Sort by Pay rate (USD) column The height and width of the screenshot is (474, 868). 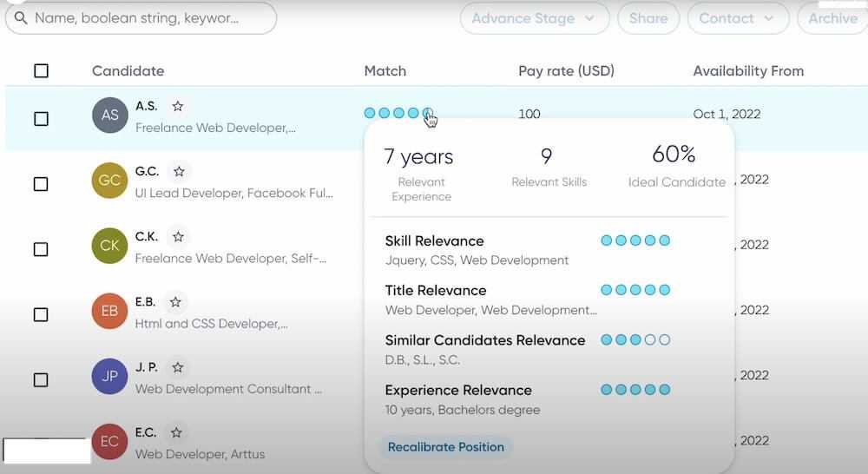(566, 71)
